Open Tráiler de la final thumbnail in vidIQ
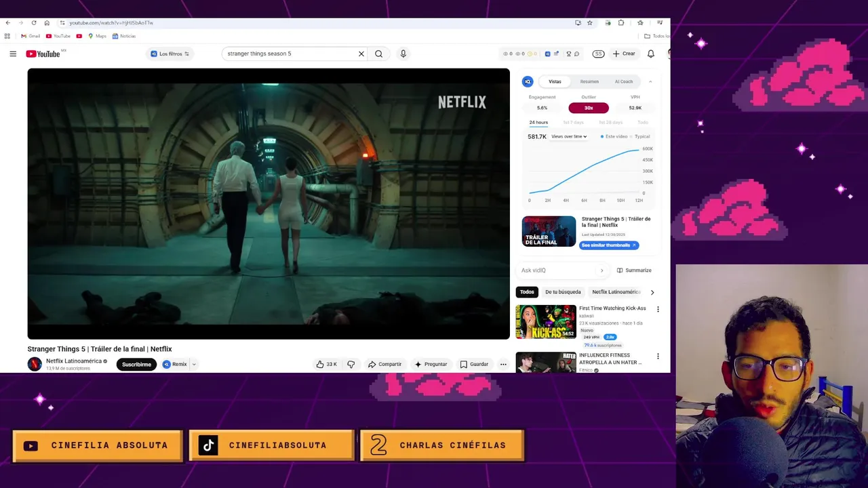The image size is (868, 488). click(x=549, y=231)
